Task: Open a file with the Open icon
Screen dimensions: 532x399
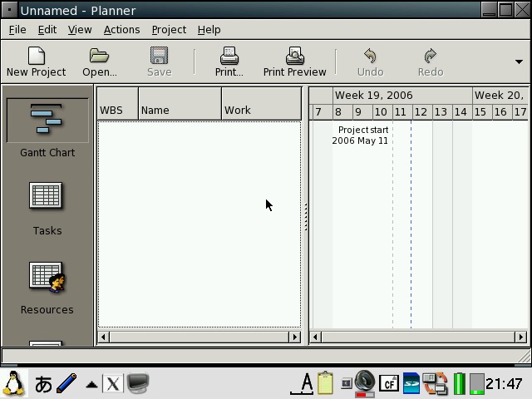Action: (99, 62)
